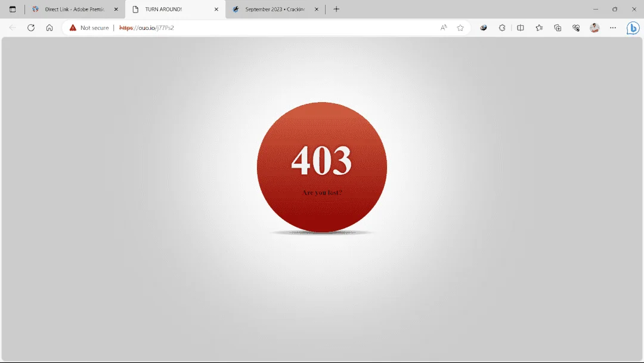Enable Read aloud from address bar

(444, 27)
